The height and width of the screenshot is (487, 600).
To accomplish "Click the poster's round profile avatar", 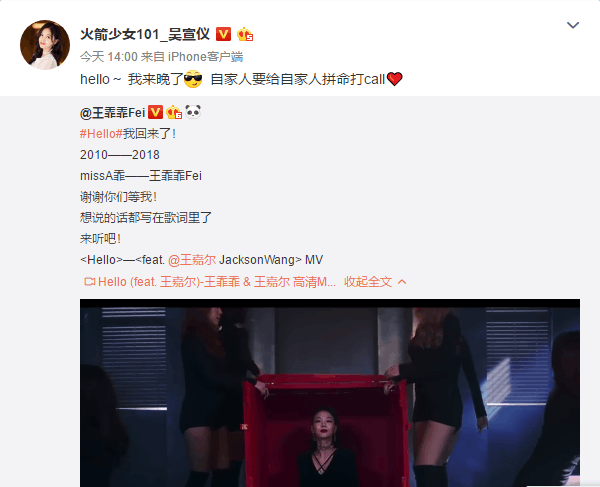I will tap(45, 45).
